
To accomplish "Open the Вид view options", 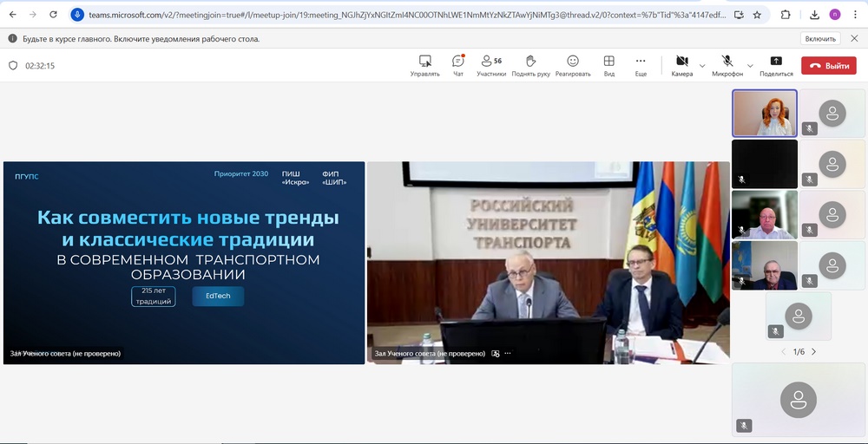I will tap(609, 65).
